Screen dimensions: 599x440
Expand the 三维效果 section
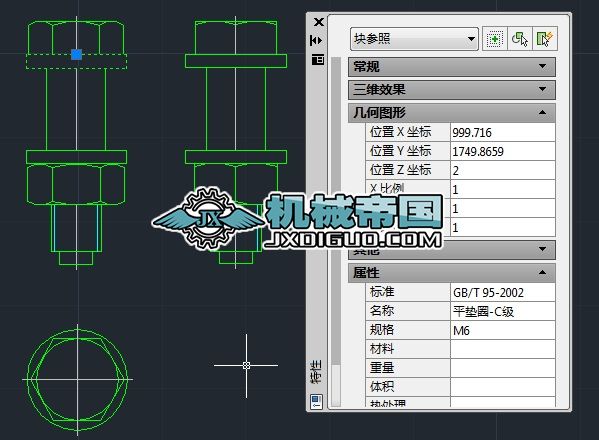click(452, 90)
